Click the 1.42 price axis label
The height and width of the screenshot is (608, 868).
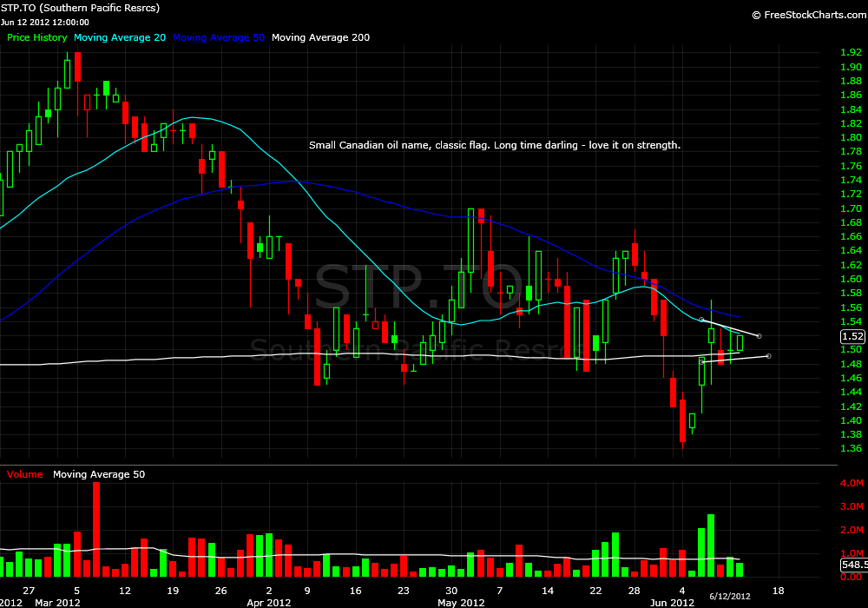tap(851, 406)
